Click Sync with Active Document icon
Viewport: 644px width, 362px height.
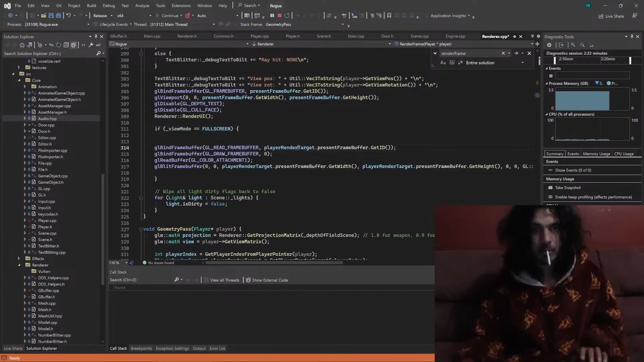tap(51, 45)
